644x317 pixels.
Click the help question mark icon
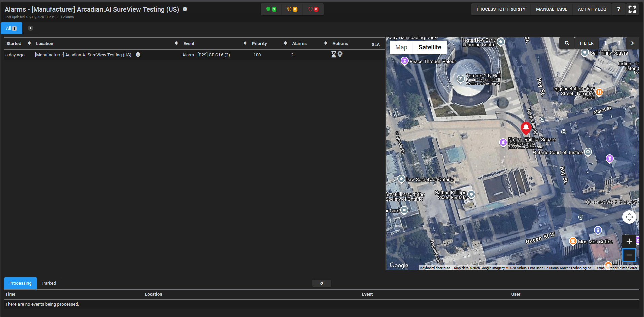point(618,9)
